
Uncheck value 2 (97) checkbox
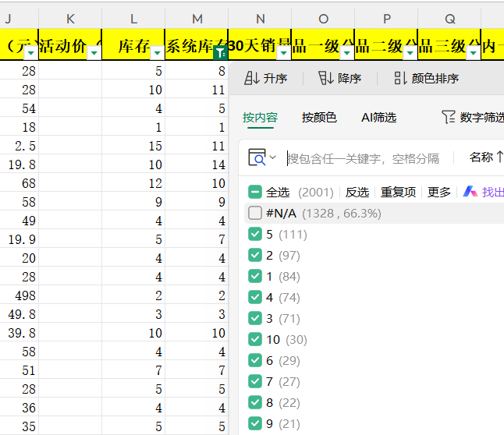[x=255, y=256]
